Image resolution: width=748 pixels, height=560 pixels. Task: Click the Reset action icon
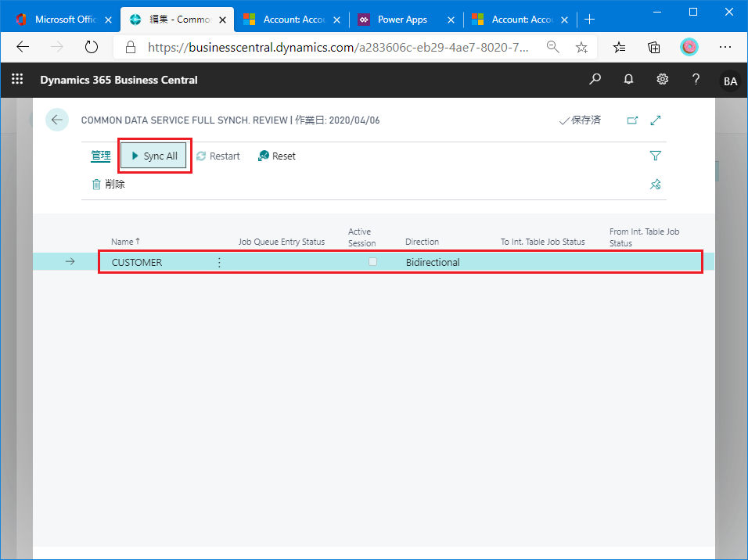click(264, 156)
